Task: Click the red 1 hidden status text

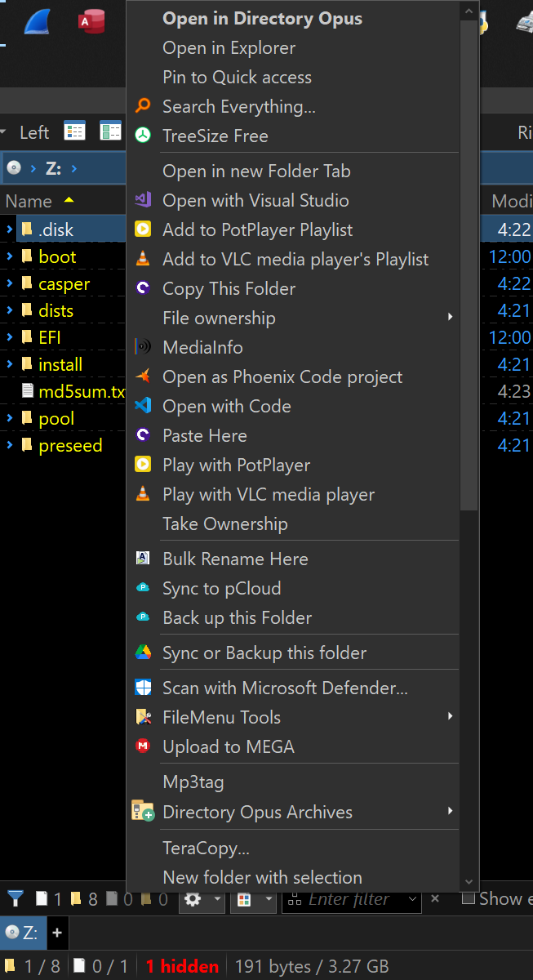Action: (x=182, y=966)
